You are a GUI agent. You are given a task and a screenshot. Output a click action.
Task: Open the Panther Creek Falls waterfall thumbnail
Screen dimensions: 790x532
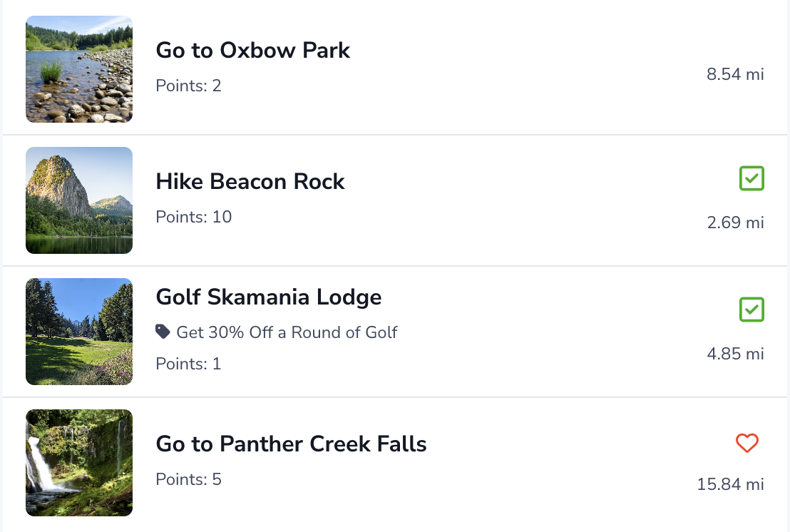click(79, 463)
